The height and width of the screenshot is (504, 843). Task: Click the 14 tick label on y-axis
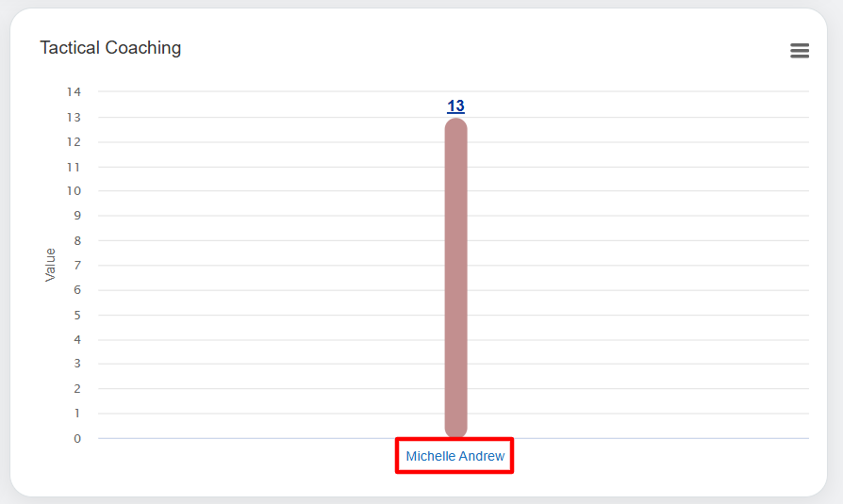(74, 92)
